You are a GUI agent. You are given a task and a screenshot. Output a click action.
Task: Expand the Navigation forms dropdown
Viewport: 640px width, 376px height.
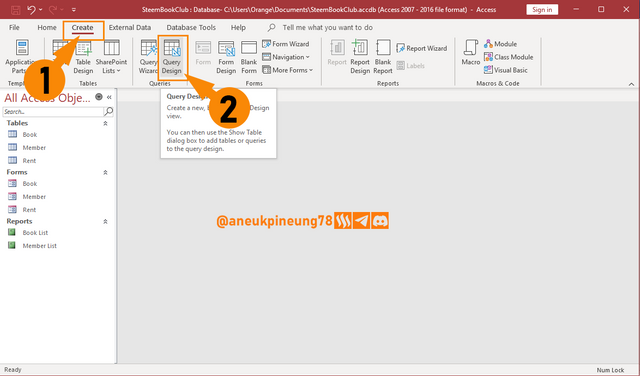[x=286, y=57]
